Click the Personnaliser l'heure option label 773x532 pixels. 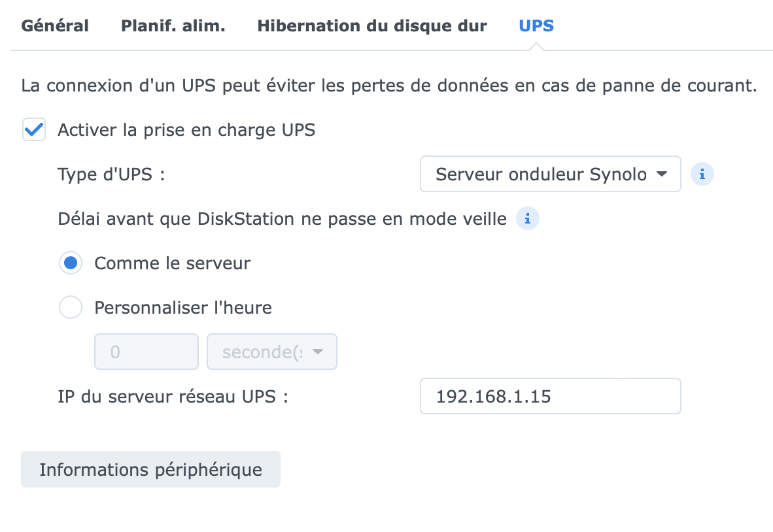click(x=183, y=307)
